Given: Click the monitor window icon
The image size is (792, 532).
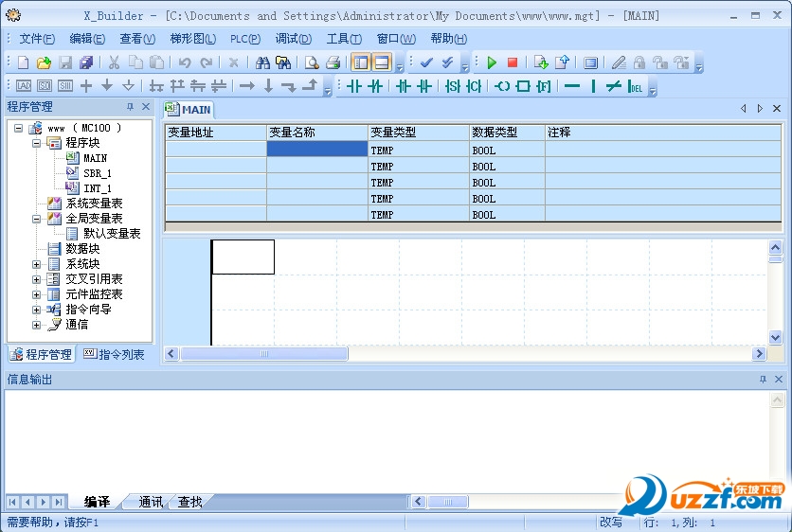Looking at the screenshot, I should click(590, 62).
